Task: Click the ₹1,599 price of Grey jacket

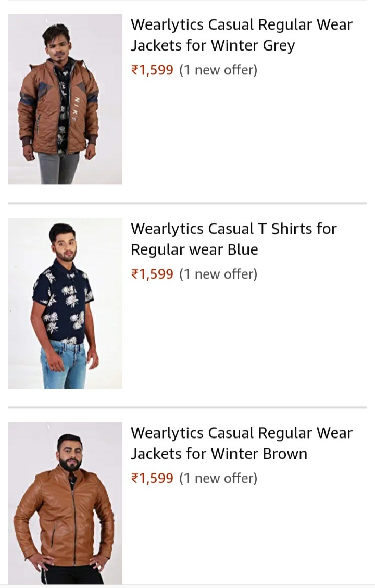Action: pyautogui.click(x=152, y=70)
